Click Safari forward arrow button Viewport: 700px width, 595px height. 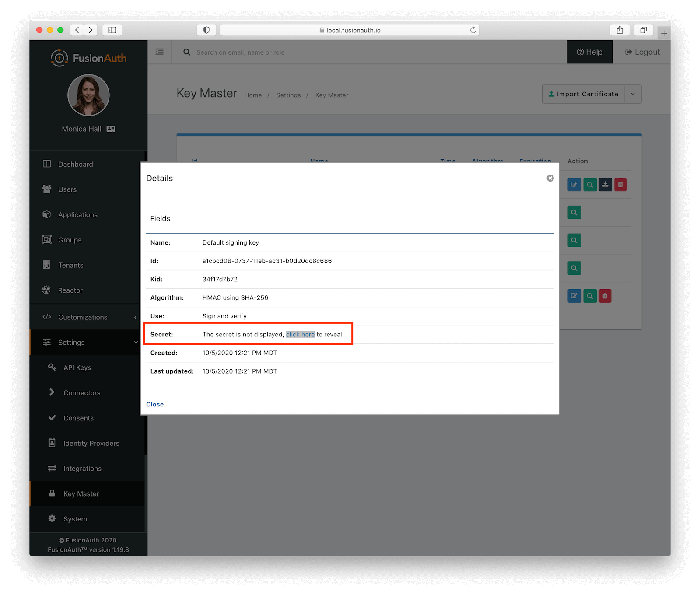click(x=91, y=30)
